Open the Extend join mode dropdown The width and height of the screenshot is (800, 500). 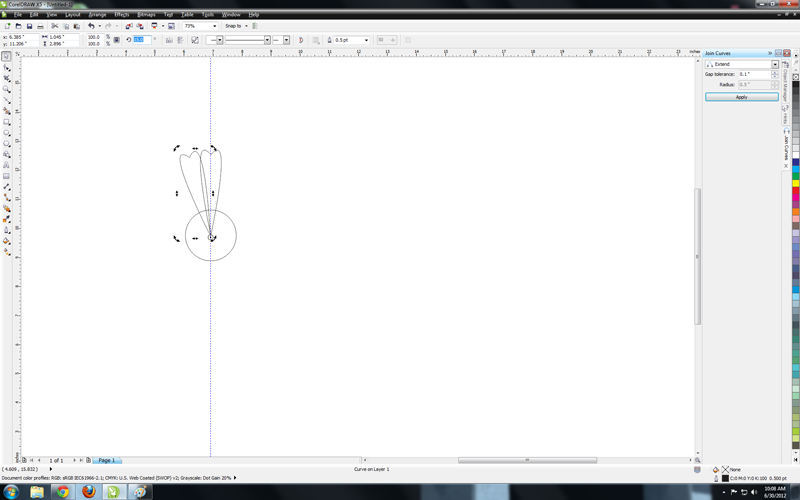[x=775, y=64]
